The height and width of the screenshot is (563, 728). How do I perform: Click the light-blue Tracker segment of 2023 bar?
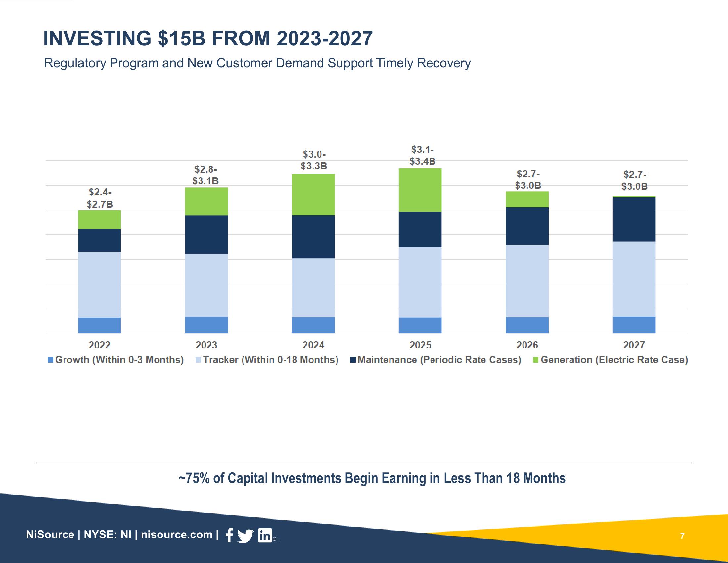tap(206, 285)
